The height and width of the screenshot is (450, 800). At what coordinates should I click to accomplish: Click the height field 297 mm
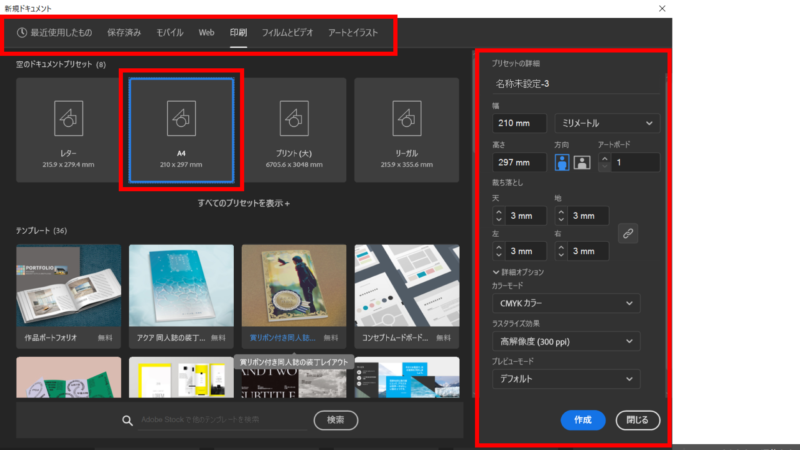(x=519, y=162)
